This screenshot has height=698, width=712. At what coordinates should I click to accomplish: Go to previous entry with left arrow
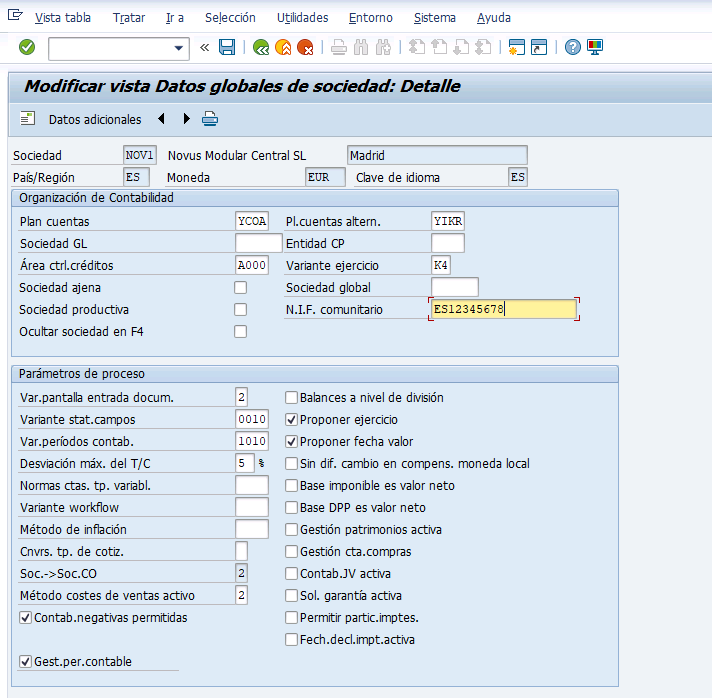coord(161,119)
